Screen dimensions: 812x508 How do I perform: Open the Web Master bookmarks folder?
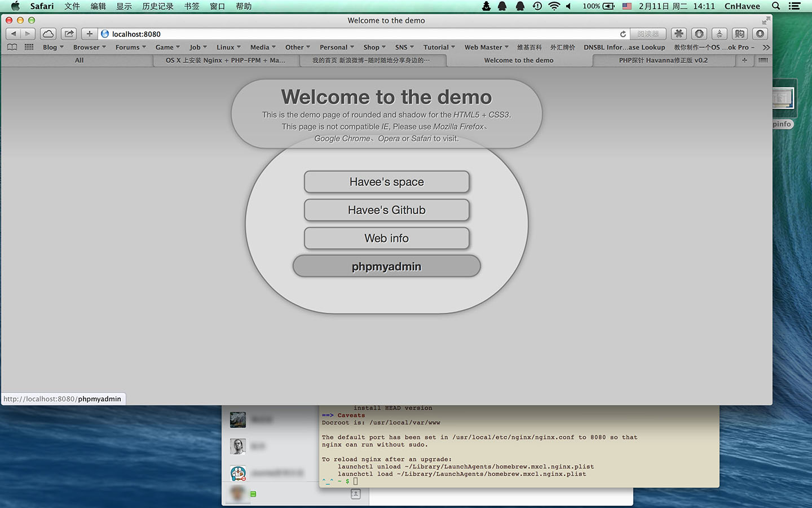click(x=487, y=47)
